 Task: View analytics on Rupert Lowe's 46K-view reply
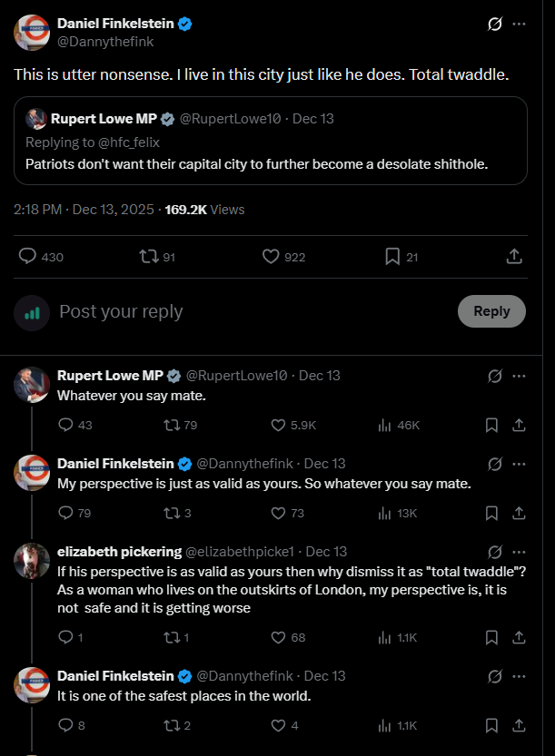[x=384, y=425]
